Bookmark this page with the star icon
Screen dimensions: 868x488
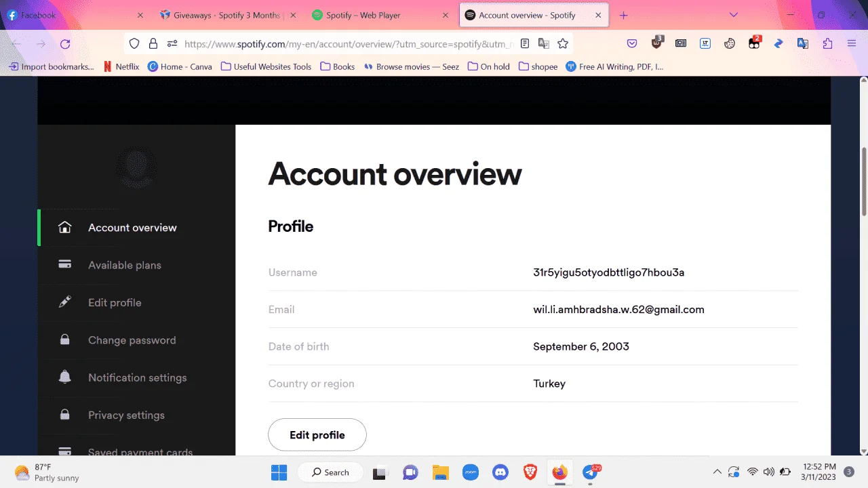click(563, 44)
